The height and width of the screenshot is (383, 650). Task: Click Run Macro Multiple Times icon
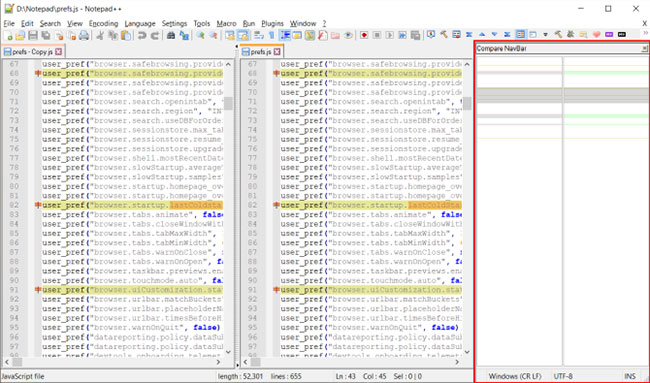403,35
